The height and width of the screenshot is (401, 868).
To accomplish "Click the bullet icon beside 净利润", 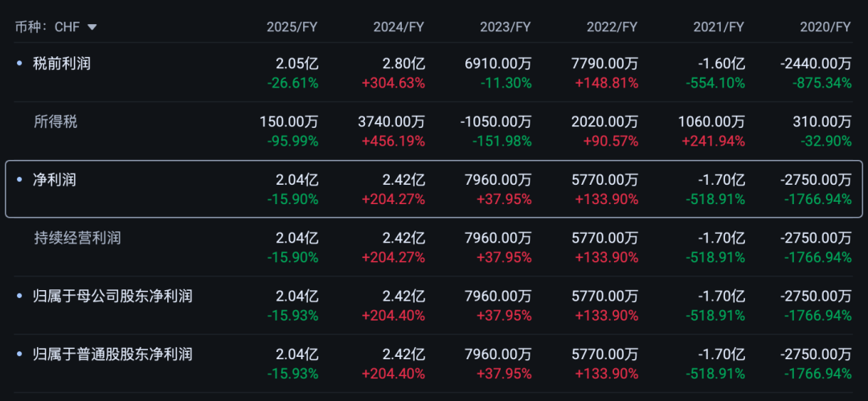I will point(20,181).
